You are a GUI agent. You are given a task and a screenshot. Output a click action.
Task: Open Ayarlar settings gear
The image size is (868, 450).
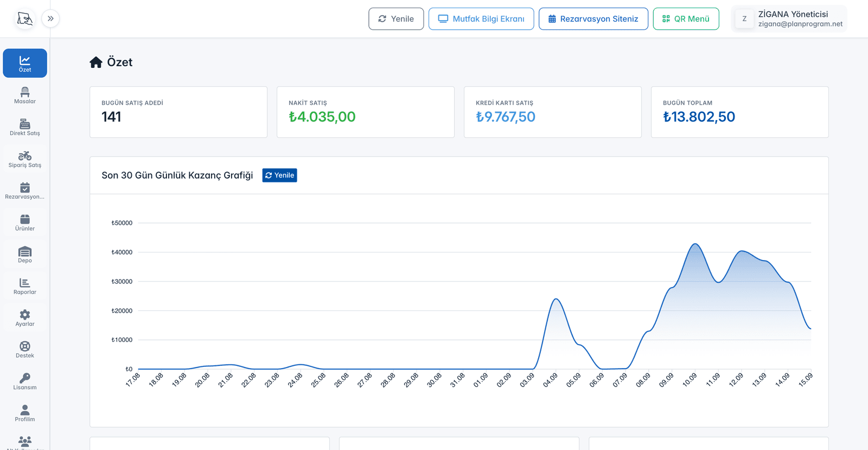(x=25, y=318)
